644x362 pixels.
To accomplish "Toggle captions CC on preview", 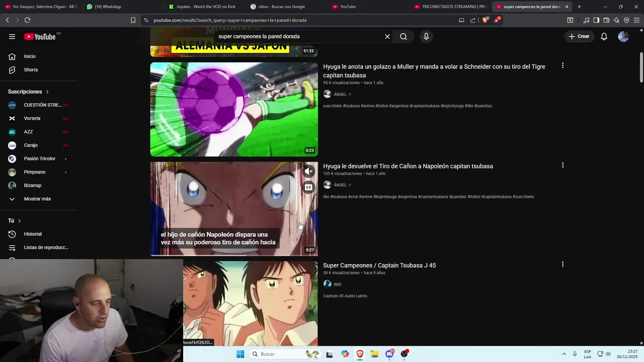I will click(309, 188).
